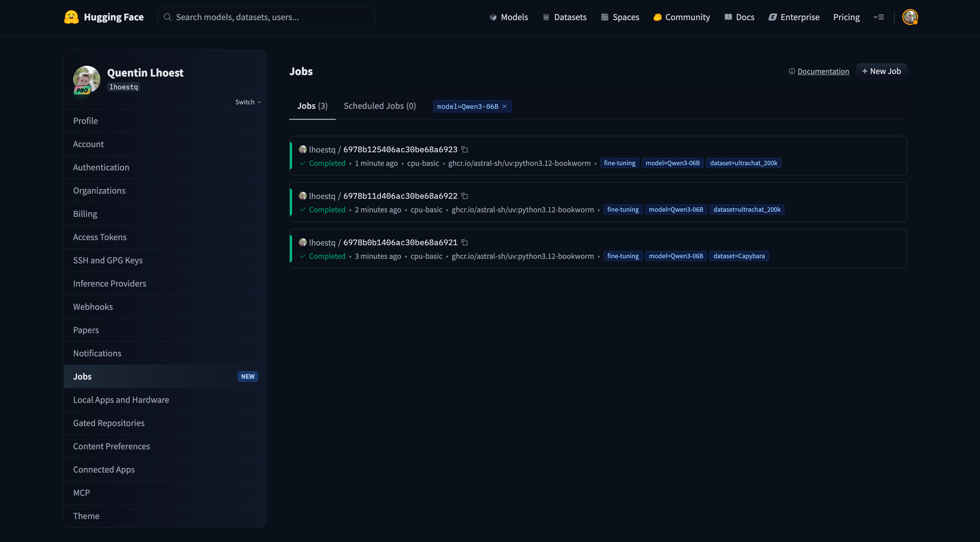The image size is (980, 542).
Task: Switch to the Scheduled Jobs tab
Action: (x=380, y=106)
